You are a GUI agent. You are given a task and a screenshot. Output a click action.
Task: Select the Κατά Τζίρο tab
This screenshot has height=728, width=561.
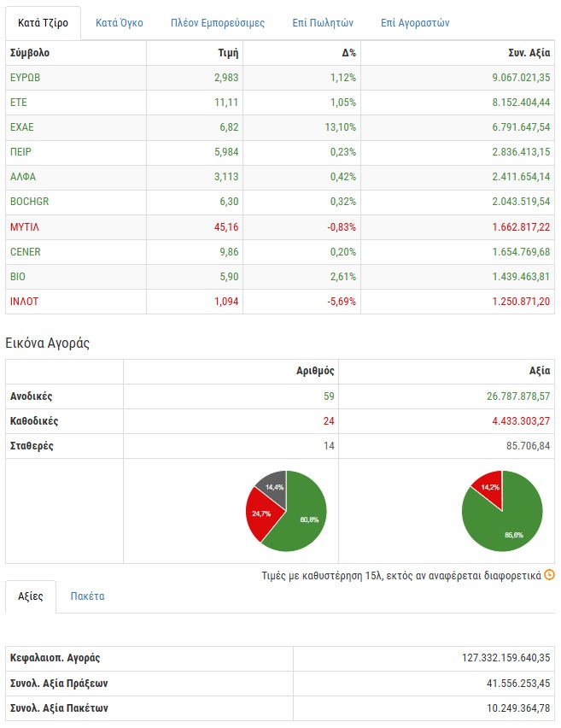[x=43, y=23]
